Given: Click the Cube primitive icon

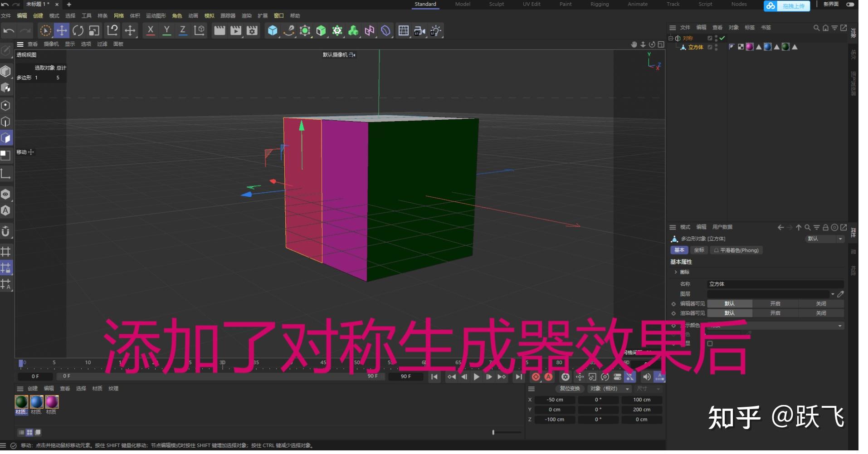Looking at the screenshot, I should [x=273, y=30].
